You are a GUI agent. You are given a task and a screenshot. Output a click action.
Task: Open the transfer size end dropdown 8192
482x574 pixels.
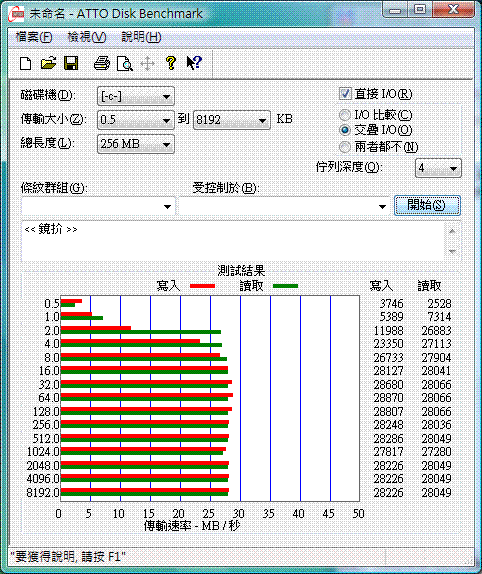[x=232, y=120]
